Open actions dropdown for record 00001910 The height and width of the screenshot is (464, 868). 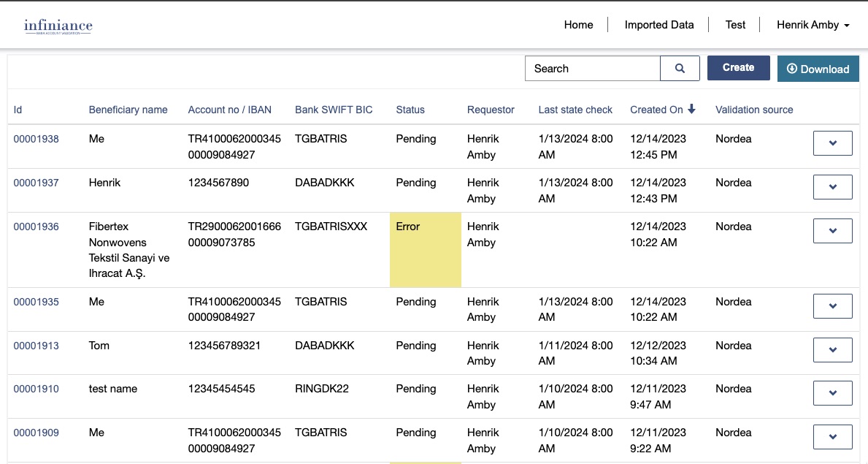tap(832, 393)
